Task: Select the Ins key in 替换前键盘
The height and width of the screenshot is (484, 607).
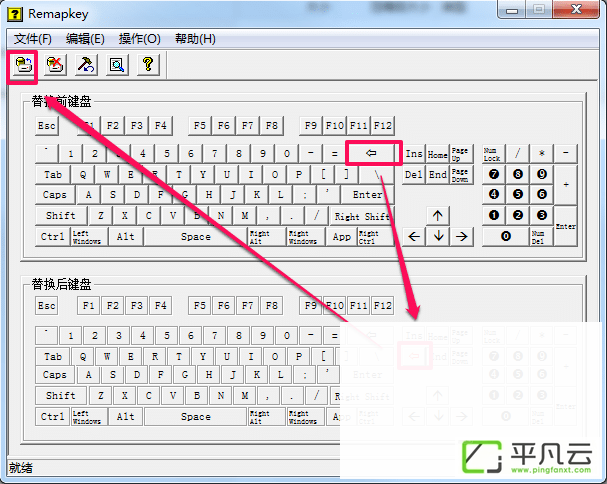Action: (x=414, y=154)
